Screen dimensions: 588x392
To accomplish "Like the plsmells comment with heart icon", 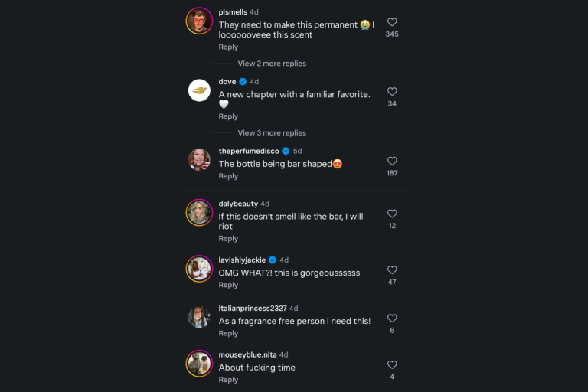I will tap(392, 22).
